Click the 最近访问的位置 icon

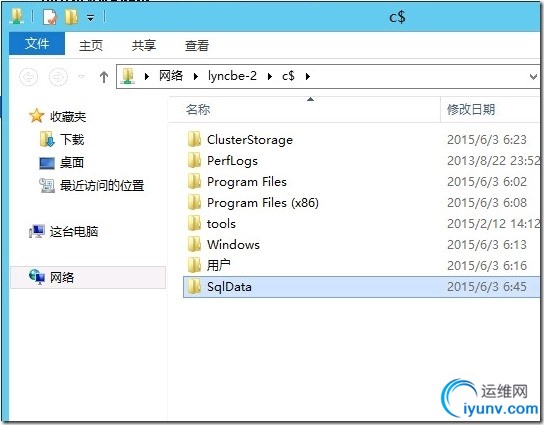[x=47, y=186]
